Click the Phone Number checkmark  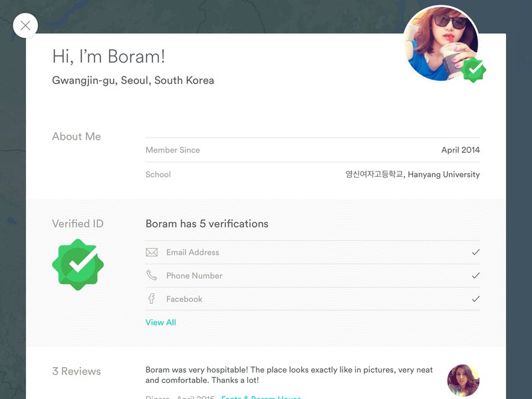475,275
